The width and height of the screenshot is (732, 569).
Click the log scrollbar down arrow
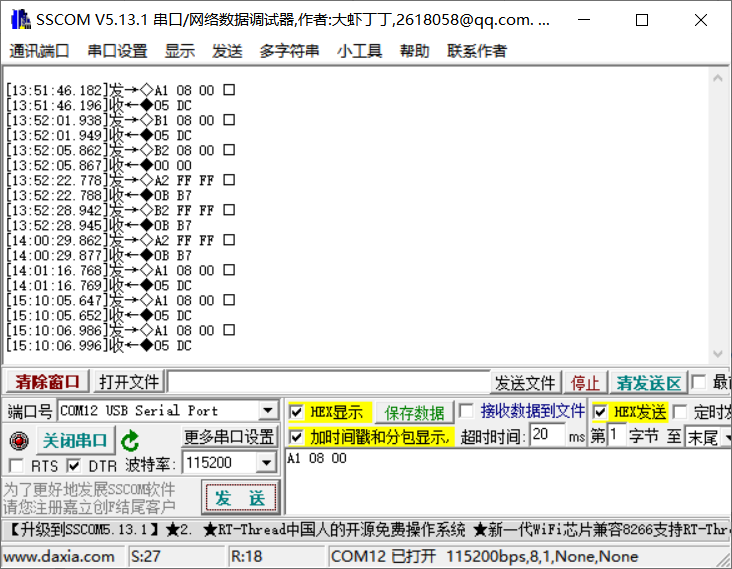718,354
